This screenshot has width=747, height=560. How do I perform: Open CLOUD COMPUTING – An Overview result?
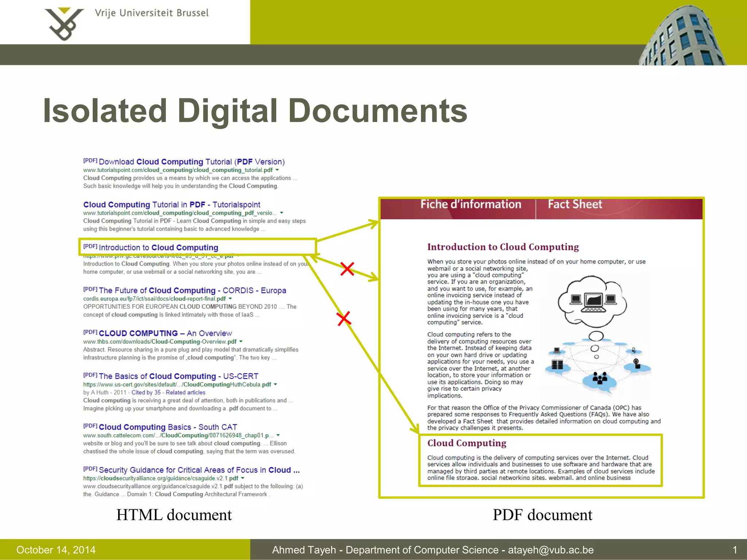[x=165, y=333]
